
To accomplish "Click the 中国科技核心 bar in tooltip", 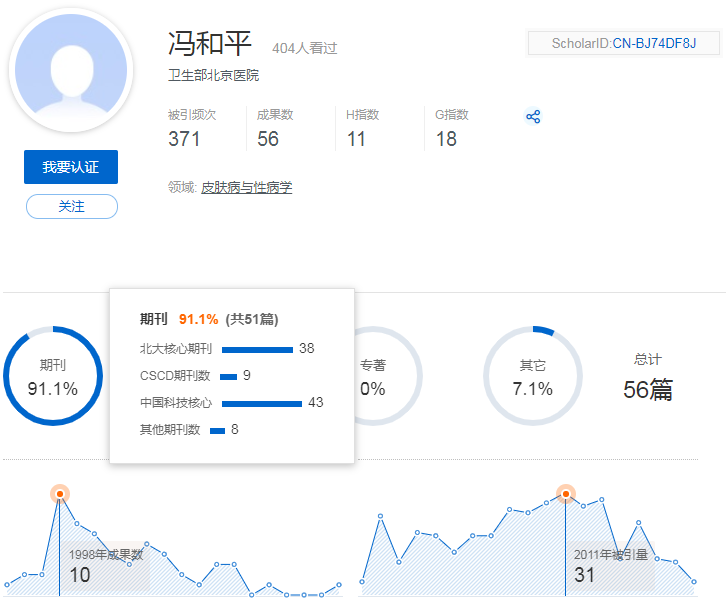I will 261,403.
